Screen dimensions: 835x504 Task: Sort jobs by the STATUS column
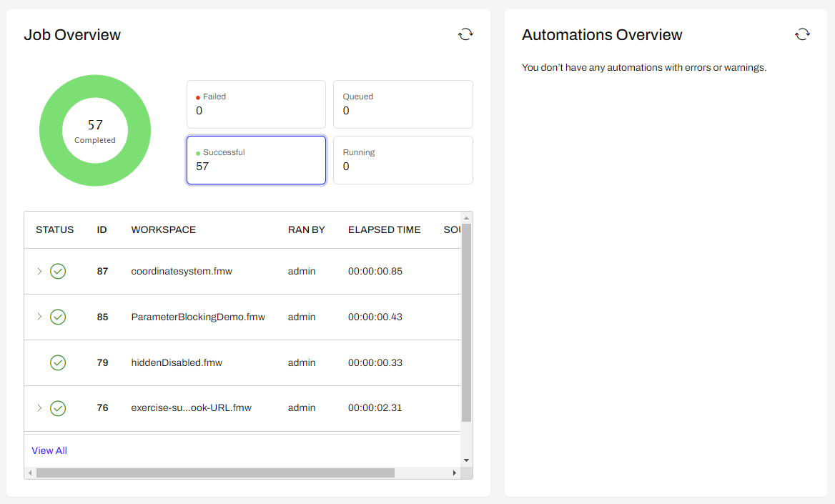point(54,229)
